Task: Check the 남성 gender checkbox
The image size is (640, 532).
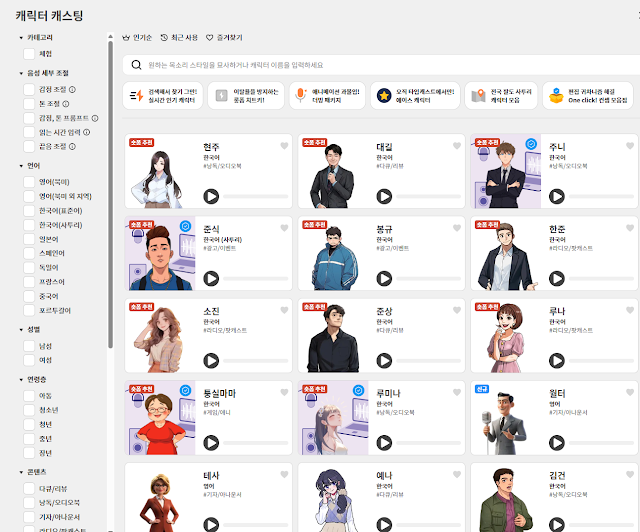Action: [29, 346]
